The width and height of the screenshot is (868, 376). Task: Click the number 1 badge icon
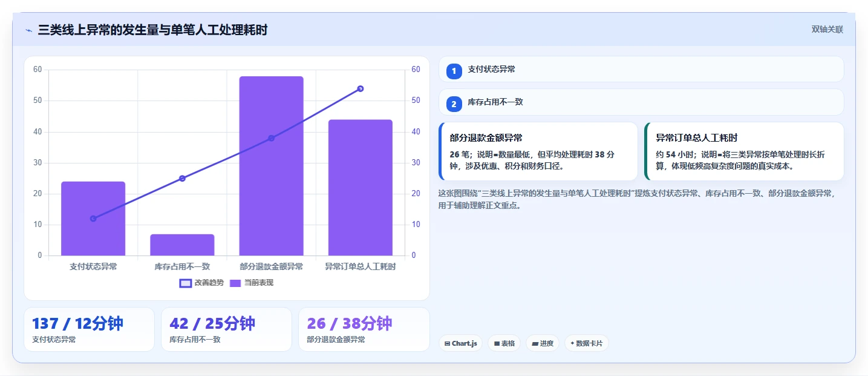[454, 71]
